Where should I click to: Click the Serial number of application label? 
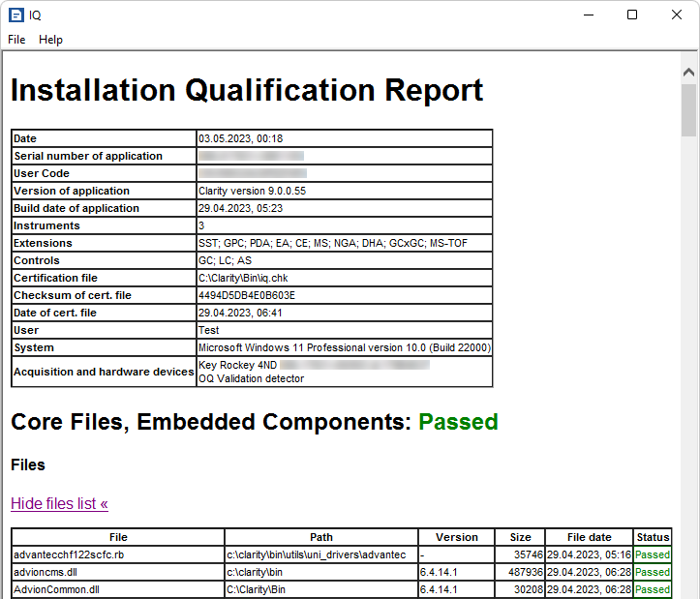click(88, 156)
